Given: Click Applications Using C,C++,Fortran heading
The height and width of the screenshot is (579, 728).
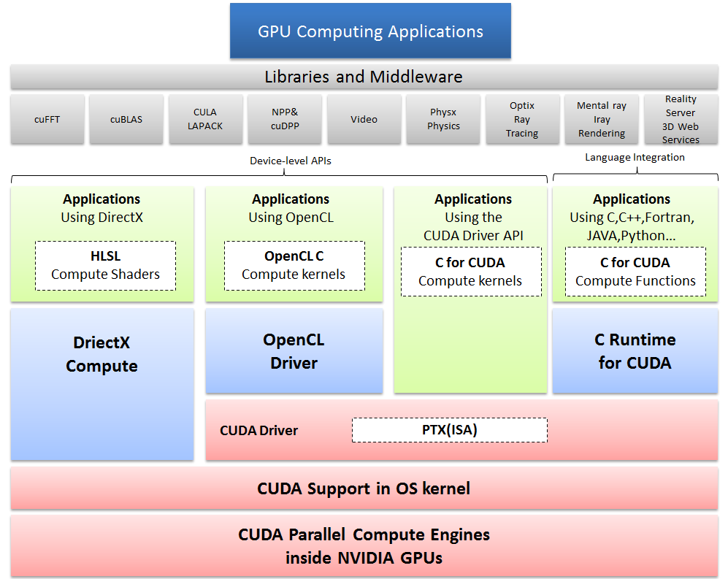Looking at the screenshot, I should click(x=632, y=217).
